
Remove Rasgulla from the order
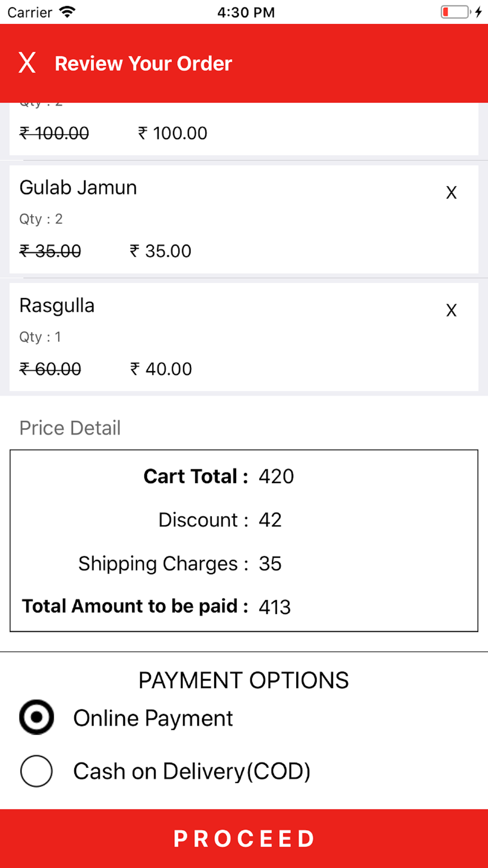pos(451,310)
